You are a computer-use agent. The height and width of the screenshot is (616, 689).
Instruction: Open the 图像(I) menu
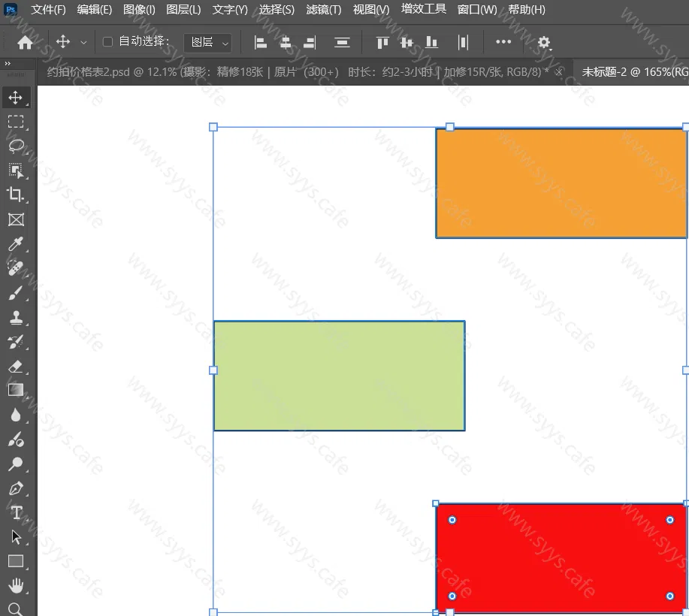(x=139, y=9)
